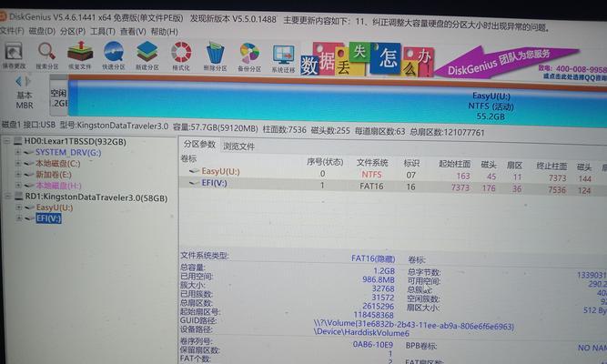Switch to the 浏览文件 tab
Viewport: 607px width, 364px height.
tap(238, 147)
